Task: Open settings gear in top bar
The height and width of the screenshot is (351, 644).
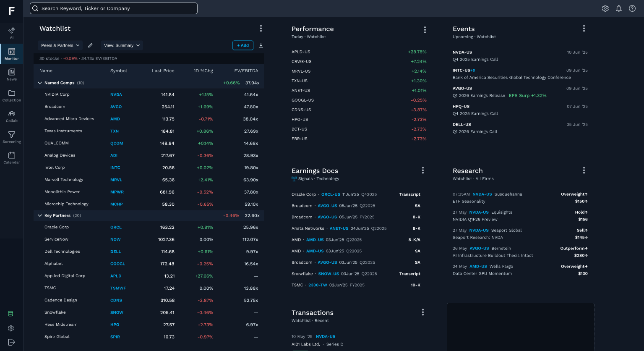Action: click(x=605, y=8)
